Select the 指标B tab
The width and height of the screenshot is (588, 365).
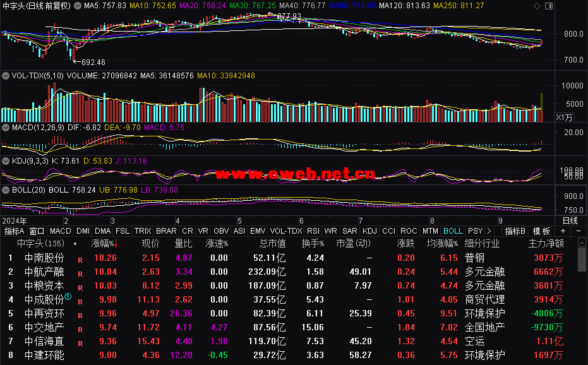click(515, 231)
